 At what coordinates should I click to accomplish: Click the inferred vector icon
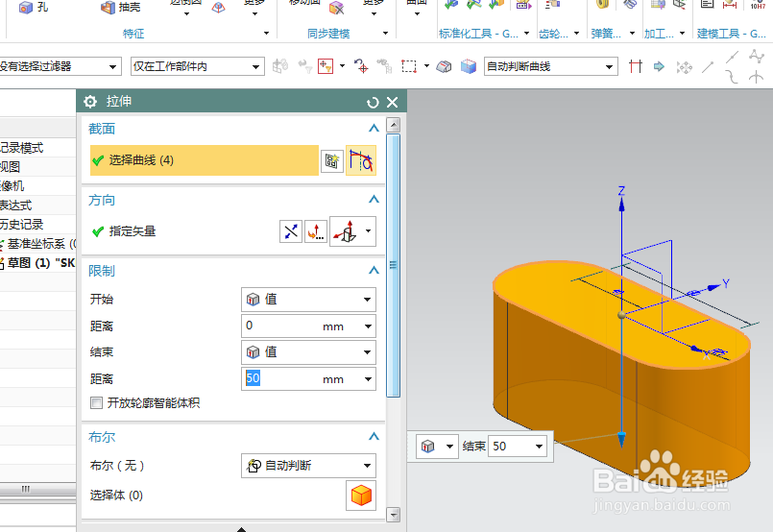tap(345, 231)
